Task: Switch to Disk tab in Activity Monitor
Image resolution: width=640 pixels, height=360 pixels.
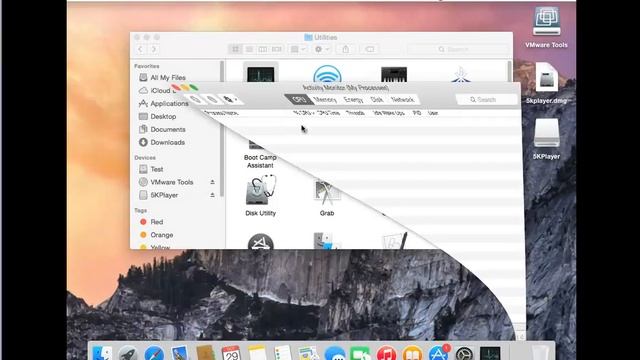Action: (x=377, y=100)
